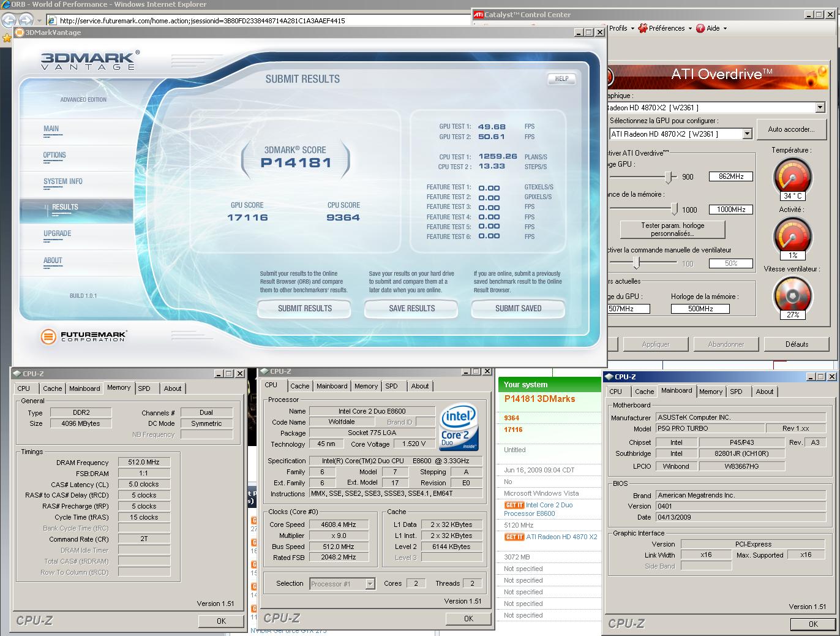Click the manual fan control slider handle
This screenshot has width=840, height=636.
[637, 263]
